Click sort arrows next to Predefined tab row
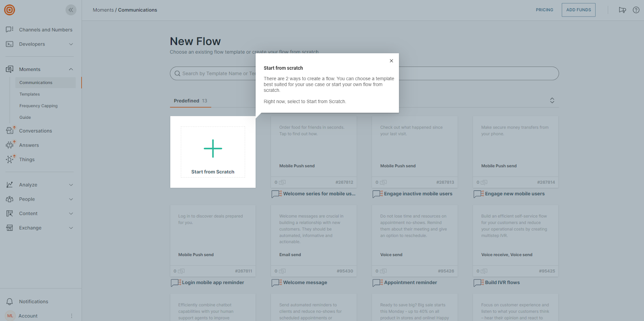644x321 pixels. (552, 100)
